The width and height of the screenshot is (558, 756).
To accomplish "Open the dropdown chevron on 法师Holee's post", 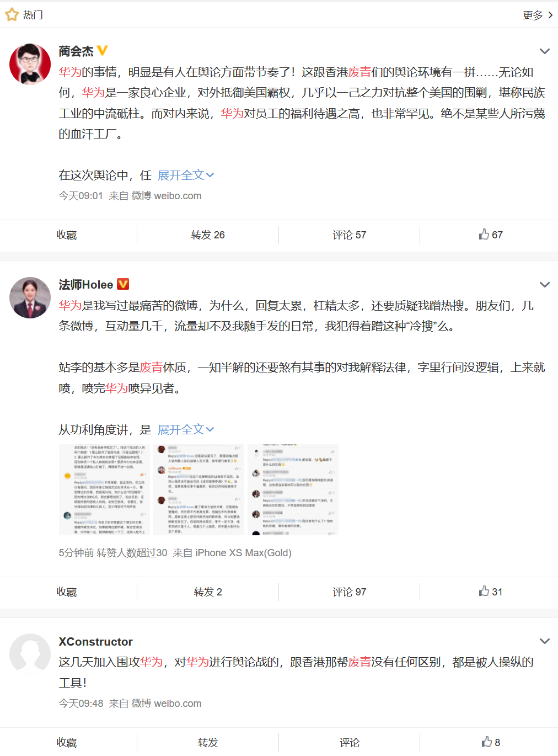I will coord(544,285).
